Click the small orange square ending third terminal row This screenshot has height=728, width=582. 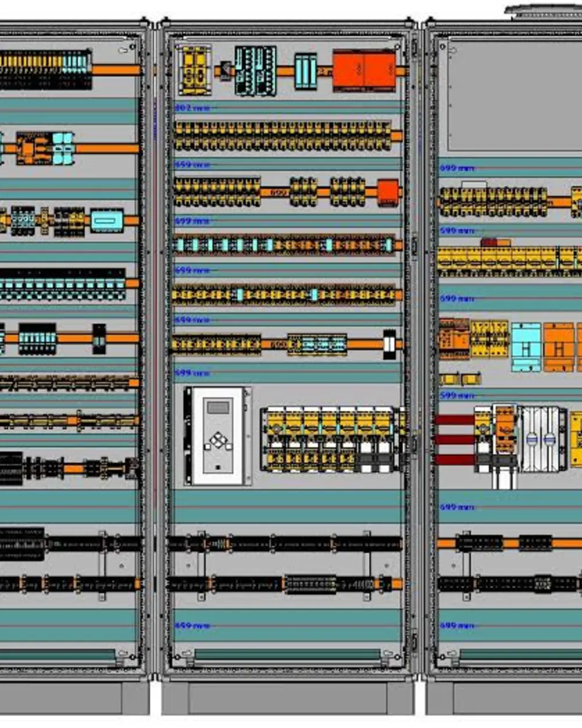[388, 192]
